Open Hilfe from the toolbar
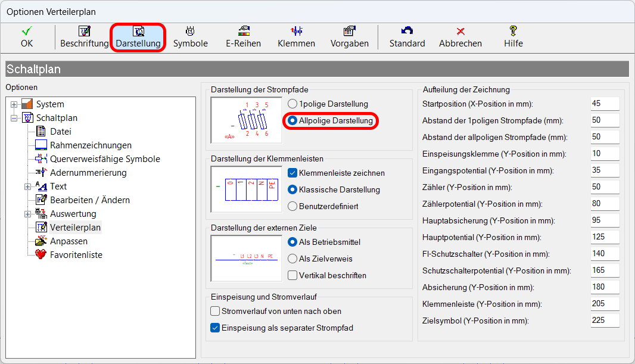Viewport: 635px width, 364px height. 513,37
